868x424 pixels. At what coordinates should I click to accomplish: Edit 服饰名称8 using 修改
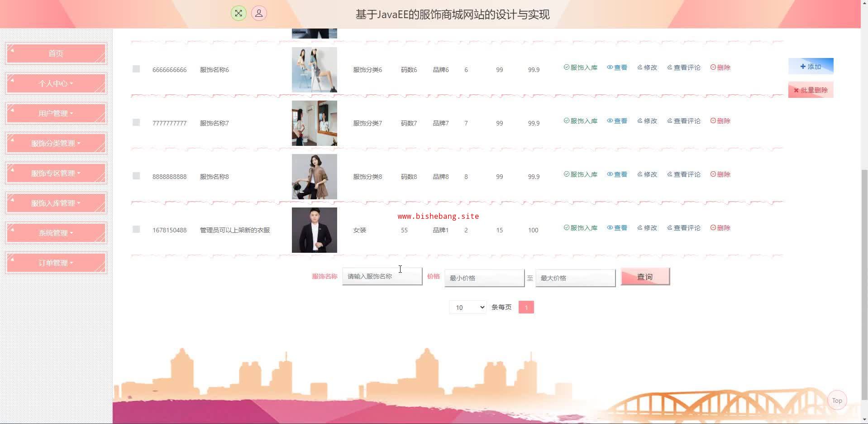(x=647, y=174)
